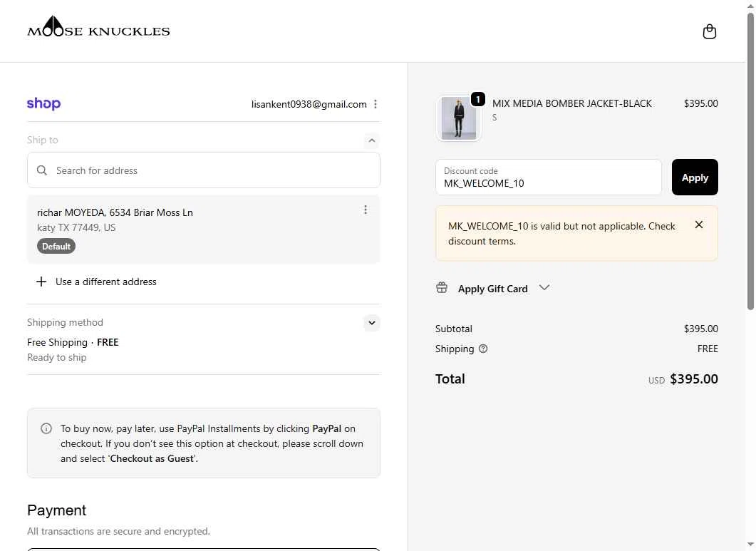Collapse the Ship to section
Viewport: 756px width, 551px height.
coord(372,140)
